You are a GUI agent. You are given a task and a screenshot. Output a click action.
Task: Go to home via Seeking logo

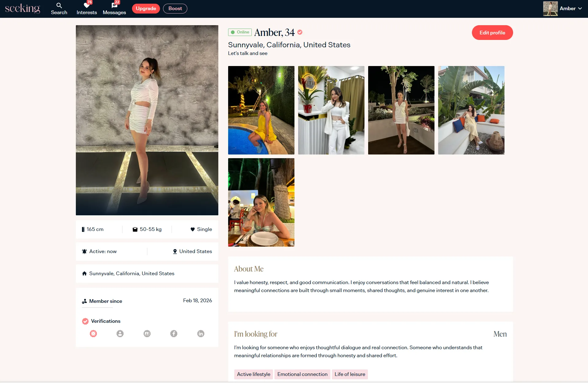[x=22, y=9]
